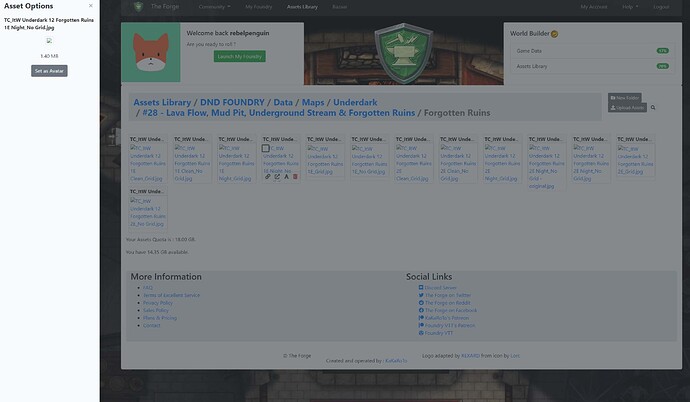The image size is (690, 402).
Task: Click the Upload Assets button
Action: pos(628,108)
